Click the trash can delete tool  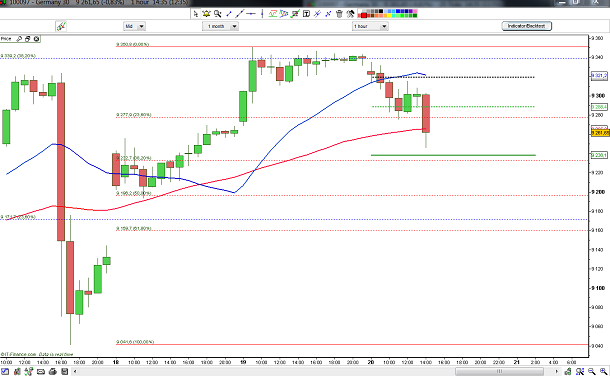(339, 14)
